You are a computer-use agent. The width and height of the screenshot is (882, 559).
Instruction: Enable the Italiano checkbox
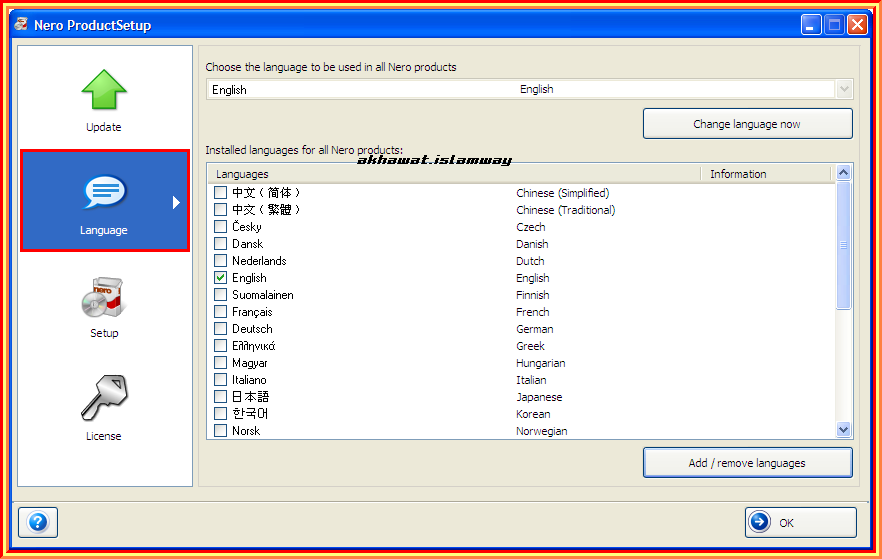(x=220, y=380)
